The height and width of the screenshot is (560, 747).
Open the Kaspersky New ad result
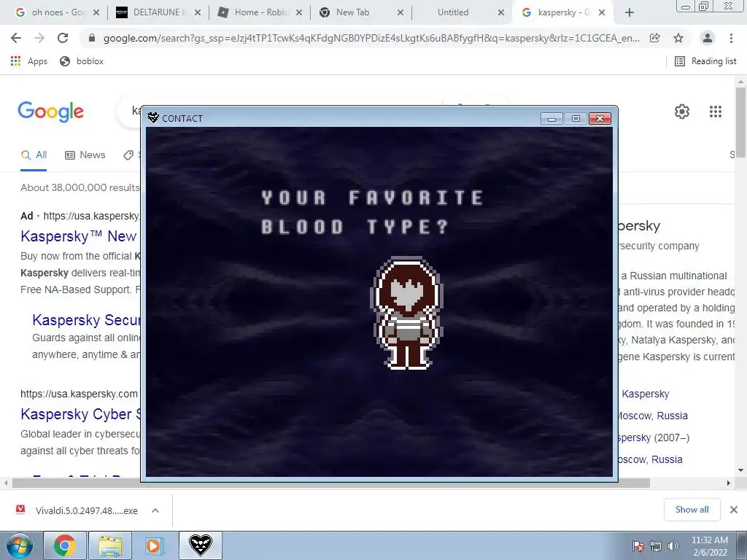[79, 236]
